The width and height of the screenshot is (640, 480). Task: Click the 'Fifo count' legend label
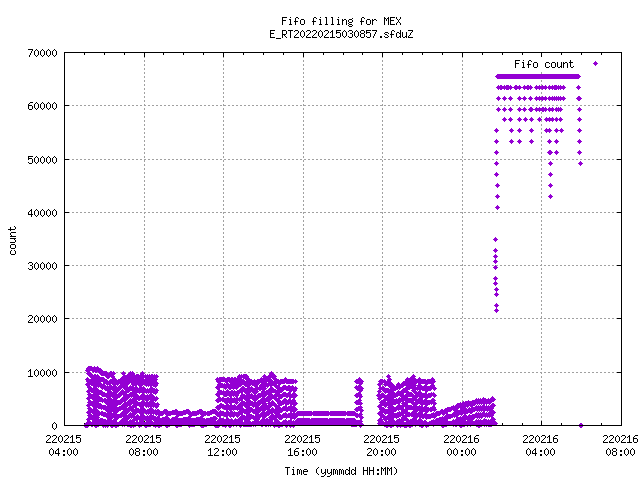544,64
